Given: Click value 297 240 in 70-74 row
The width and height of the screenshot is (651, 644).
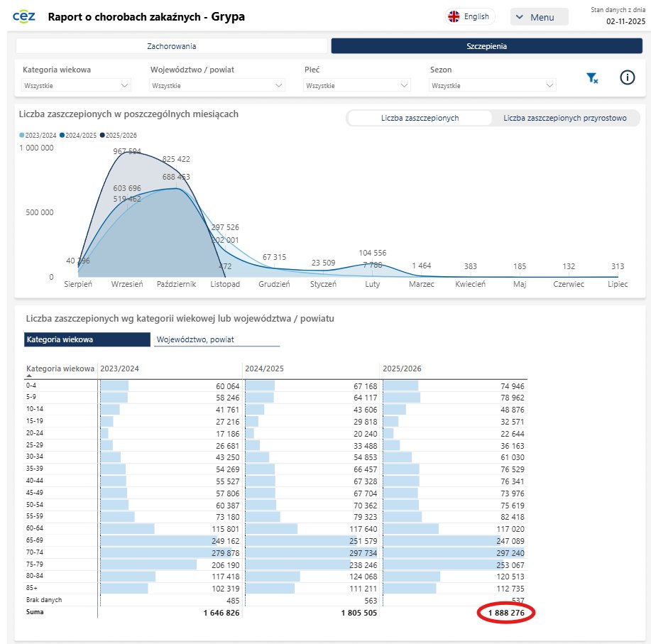Looking at the screenshot, I should 510,553.
